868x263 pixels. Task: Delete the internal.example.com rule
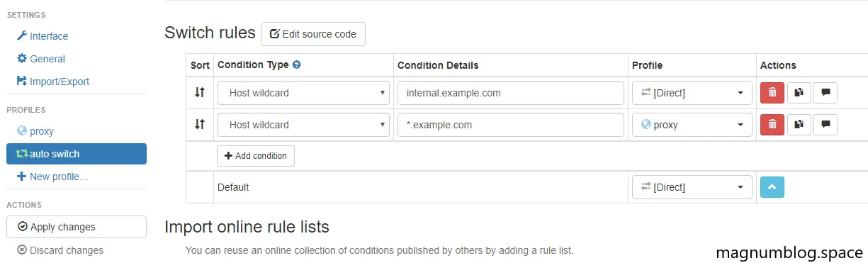(772, 92)
